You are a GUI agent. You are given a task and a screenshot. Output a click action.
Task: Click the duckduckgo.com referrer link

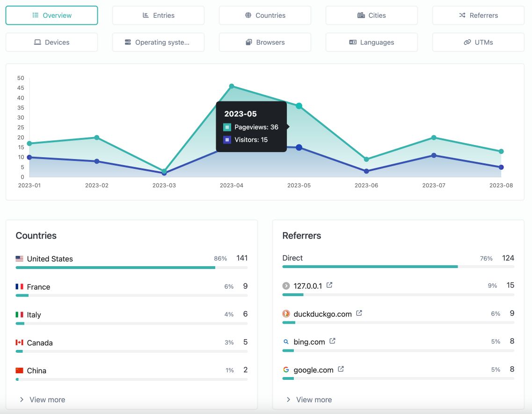(x=323, y=314)
